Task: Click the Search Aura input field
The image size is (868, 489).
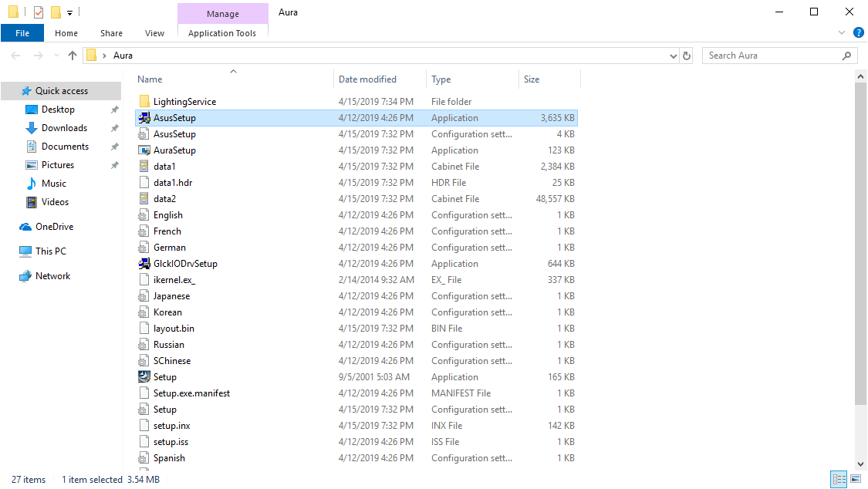Action: pos(780,56)
